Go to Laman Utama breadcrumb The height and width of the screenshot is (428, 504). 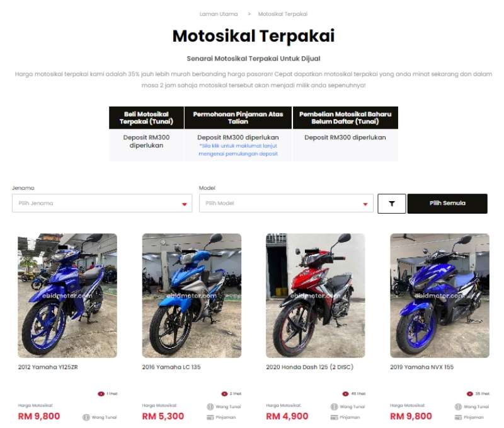[x=219, y=14]
